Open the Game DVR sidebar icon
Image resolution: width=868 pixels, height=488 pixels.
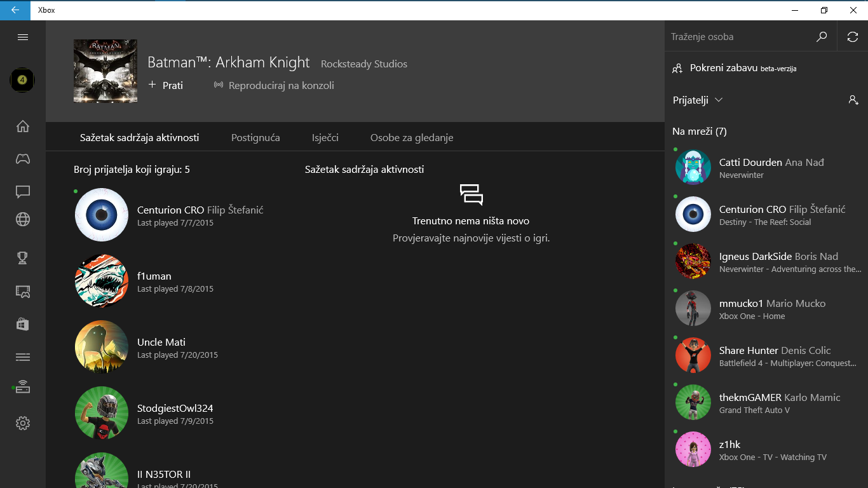[23, 292]
